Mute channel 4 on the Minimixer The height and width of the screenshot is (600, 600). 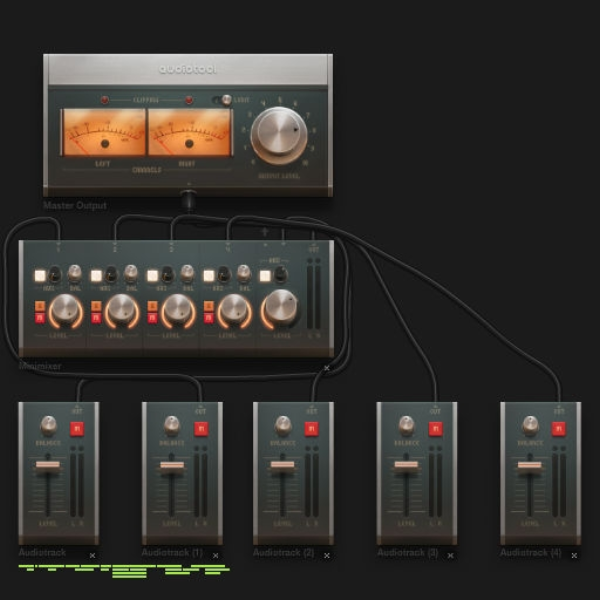point(209,318)
